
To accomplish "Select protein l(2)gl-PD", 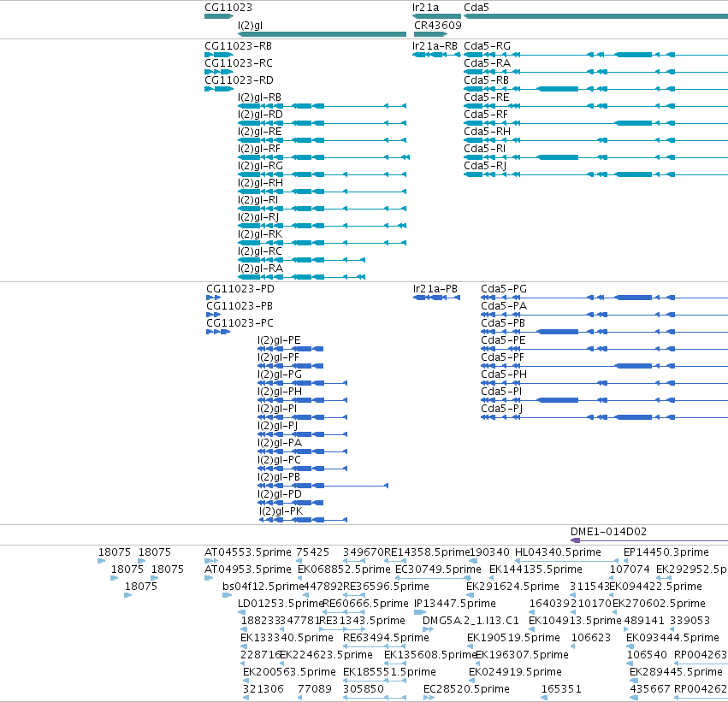I will coord(291,503).
